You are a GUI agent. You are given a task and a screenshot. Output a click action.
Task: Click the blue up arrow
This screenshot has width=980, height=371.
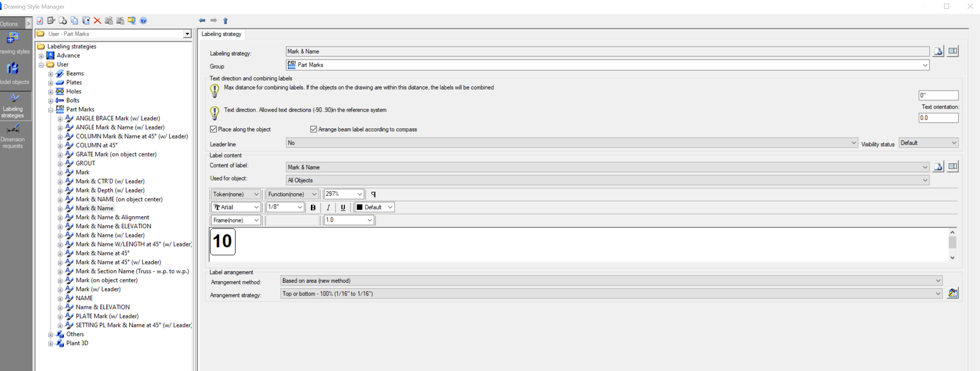225,21
